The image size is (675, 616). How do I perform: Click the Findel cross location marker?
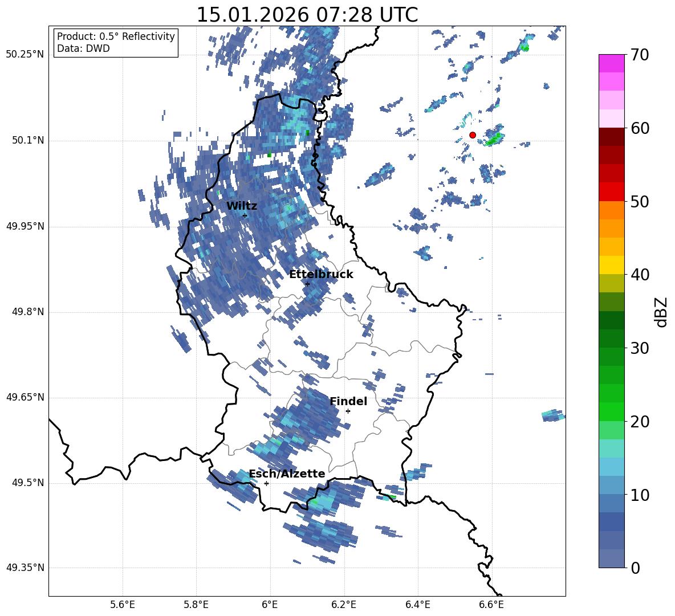pos(348,411)
